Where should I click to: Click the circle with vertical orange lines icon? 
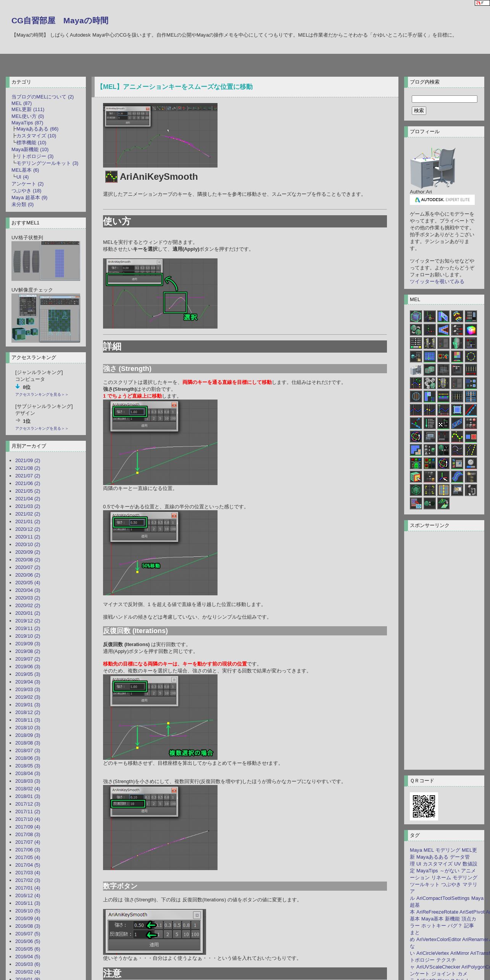tap(416, 397)
